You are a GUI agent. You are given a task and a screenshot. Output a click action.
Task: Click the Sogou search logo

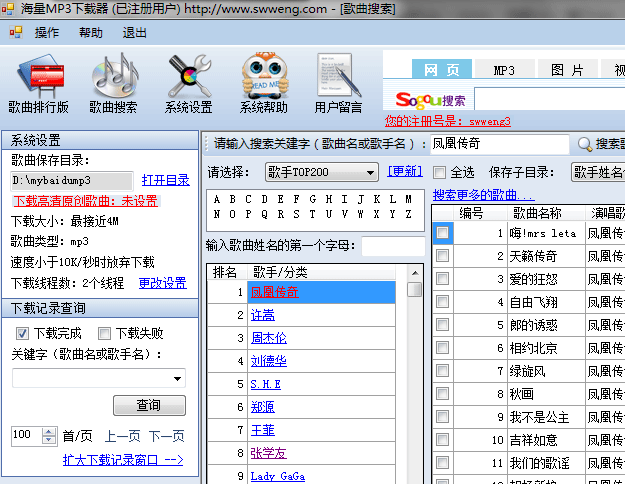(430, 100)
